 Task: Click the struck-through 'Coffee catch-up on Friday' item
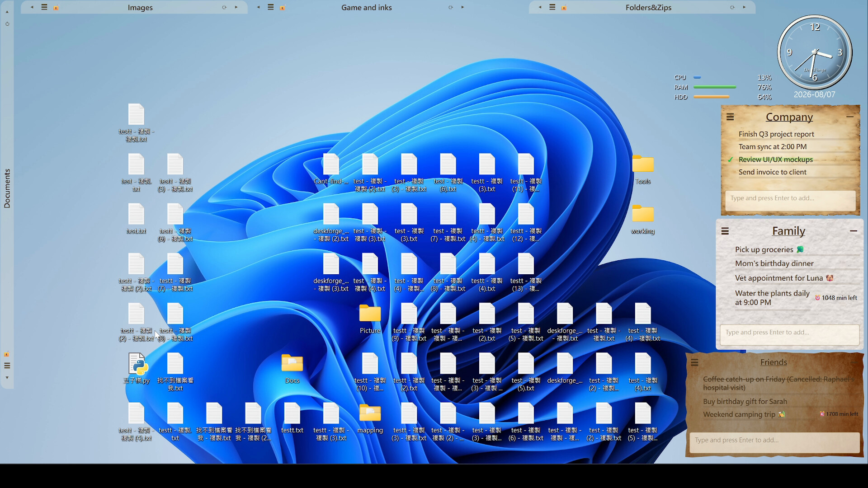tap(778, 383)
